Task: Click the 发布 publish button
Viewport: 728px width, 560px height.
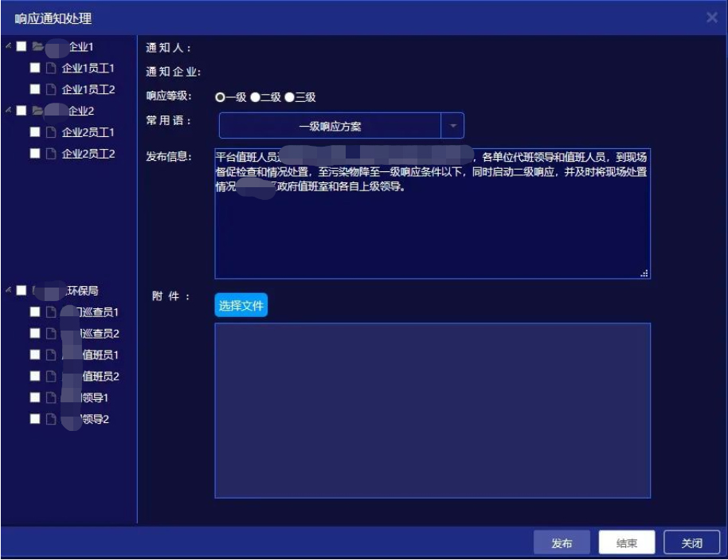Action: [x=562, y=542]
